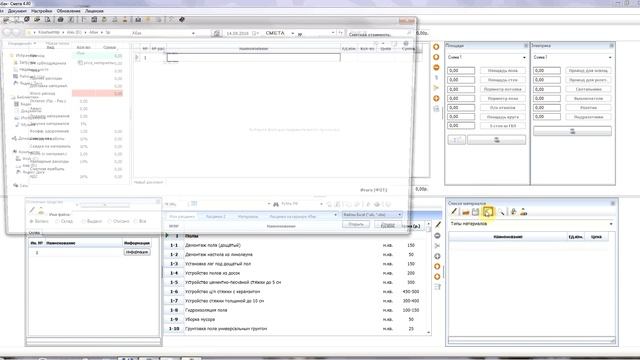Click the list icon below the price list toolbar
Image resolution: width=640 pixels, height=360 pixels.
(x=437, y=287)
